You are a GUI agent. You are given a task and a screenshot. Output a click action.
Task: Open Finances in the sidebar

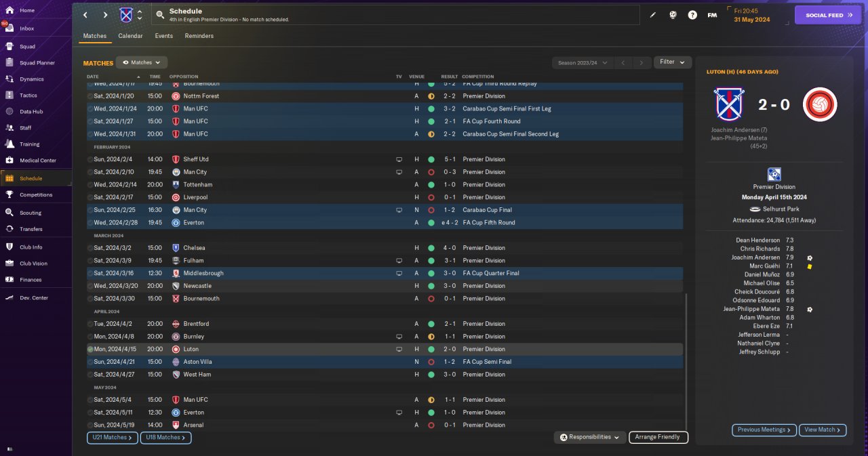click(31, 280)
